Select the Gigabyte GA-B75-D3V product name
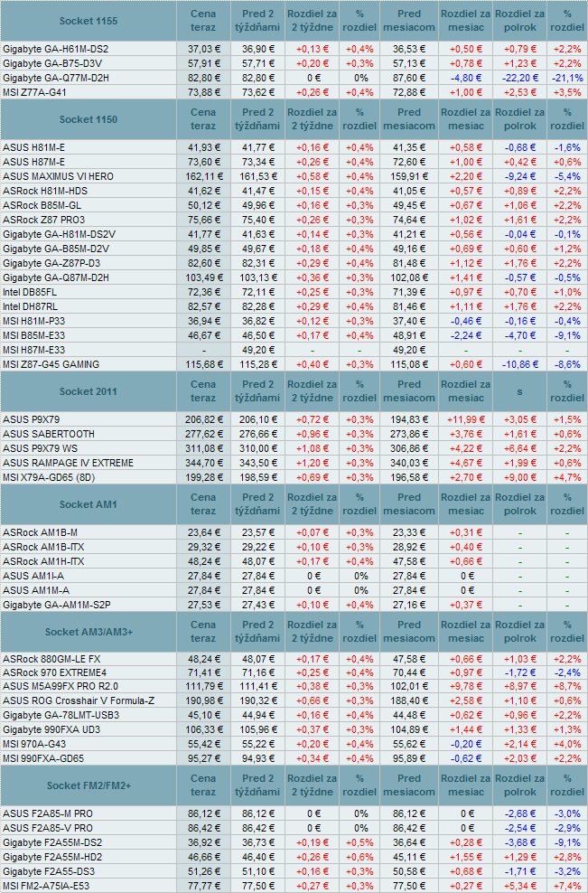Screen dimensions: 588x893 pyautogui.click(x=52, y=63)
